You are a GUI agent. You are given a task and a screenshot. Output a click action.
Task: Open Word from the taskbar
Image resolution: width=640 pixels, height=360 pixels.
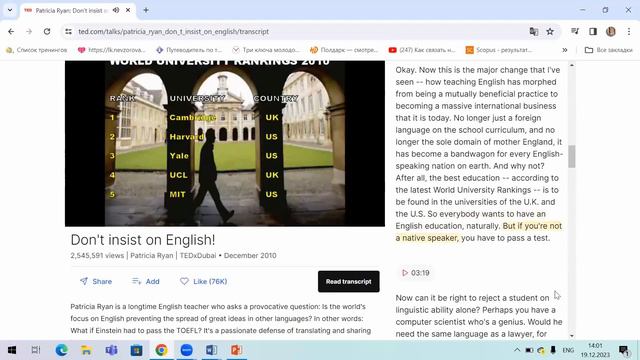pyautogui.click(x=211, y=350)
